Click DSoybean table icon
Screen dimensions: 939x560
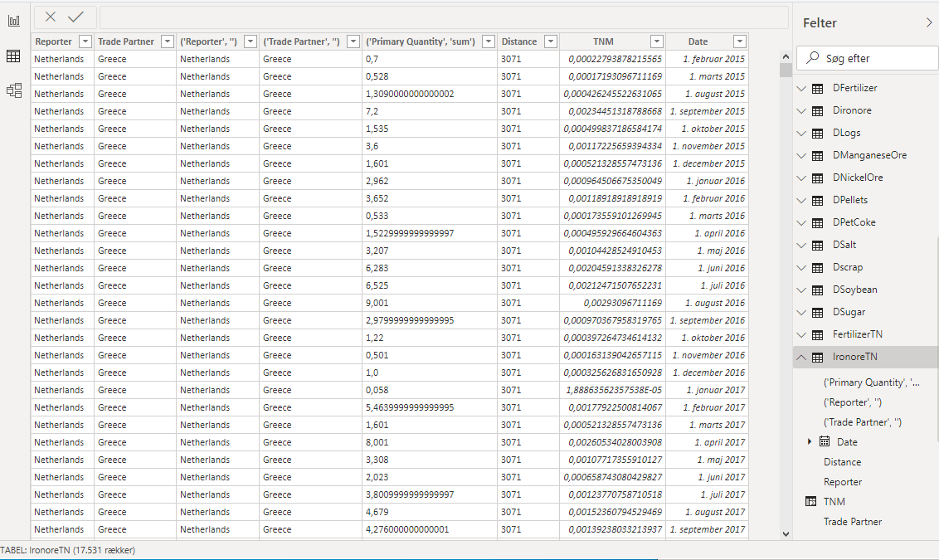click(x=817, y=290)
